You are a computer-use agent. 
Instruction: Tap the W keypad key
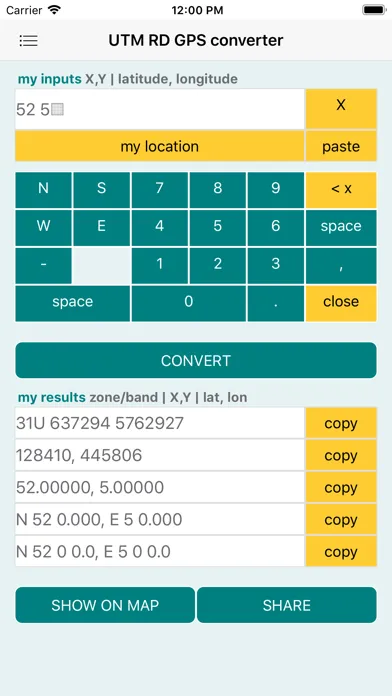tap(44, 228)
